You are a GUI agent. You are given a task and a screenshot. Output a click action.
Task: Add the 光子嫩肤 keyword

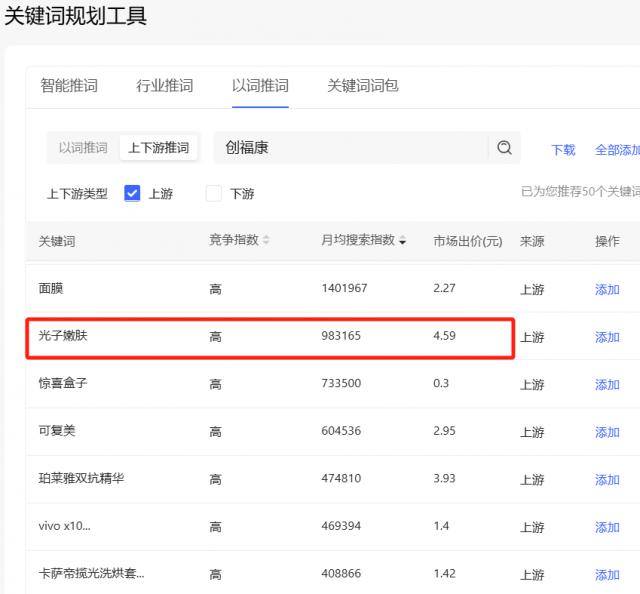click(x=607, y=337)
